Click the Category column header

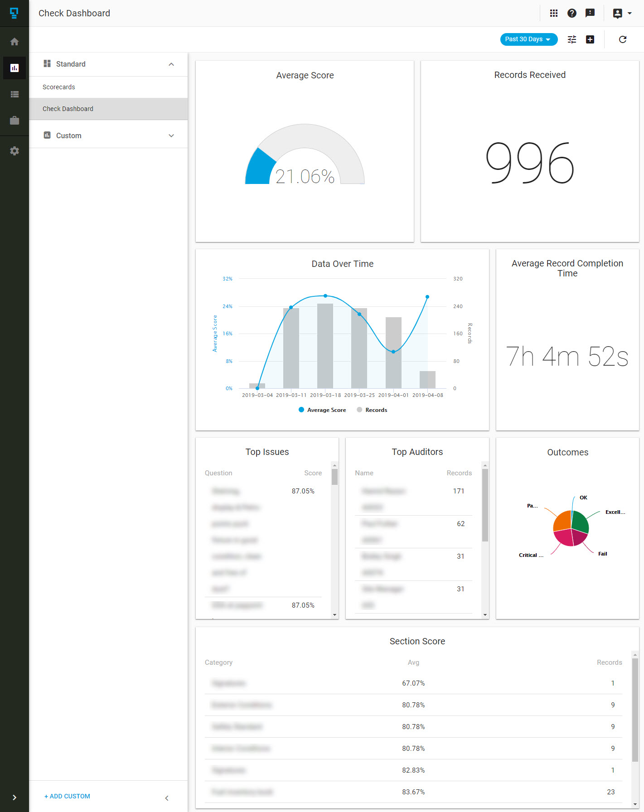[218, 662]
